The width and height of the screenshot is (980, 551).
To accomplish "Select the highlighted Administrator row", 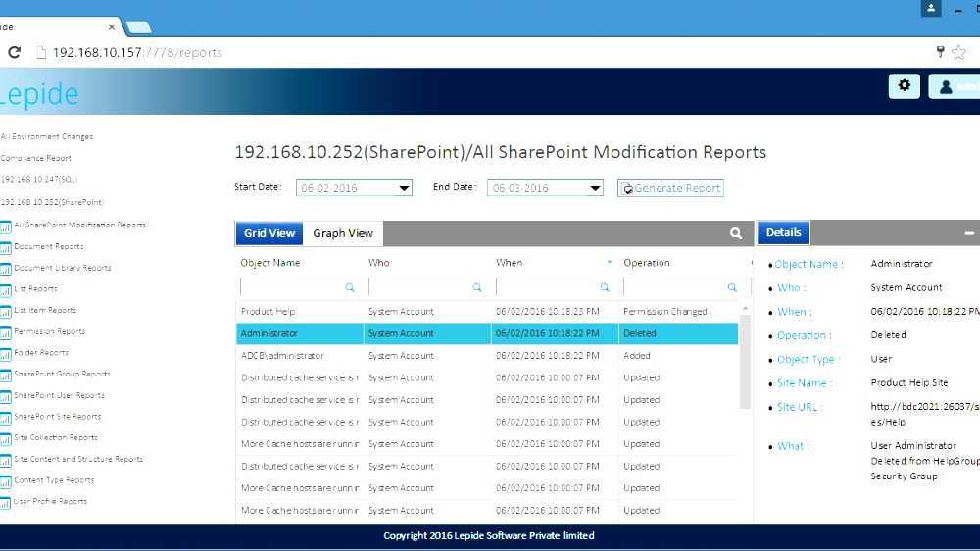I will [487, 333].
